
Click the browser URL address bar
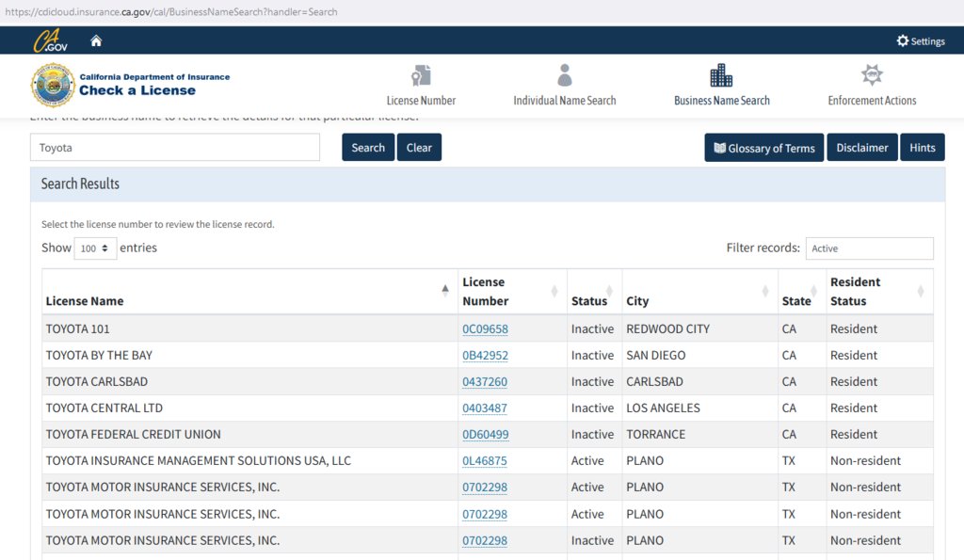coord(482,11)
